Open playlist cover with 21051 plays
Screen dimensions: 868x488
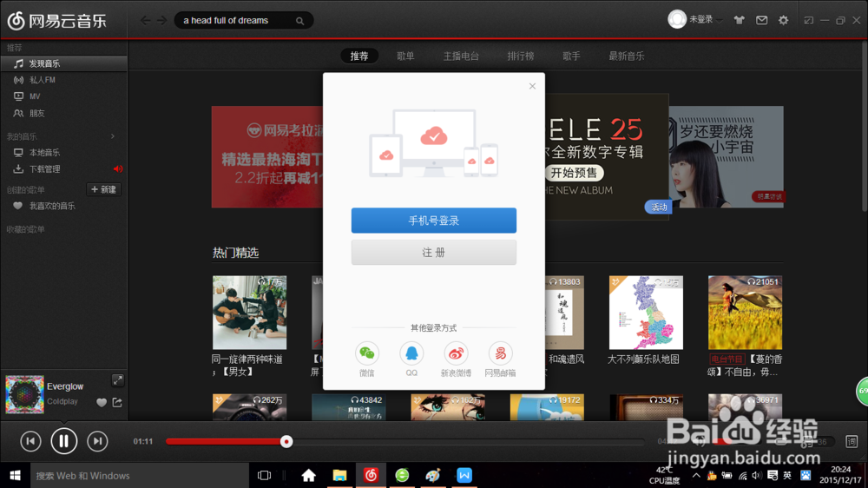point(745,313)
